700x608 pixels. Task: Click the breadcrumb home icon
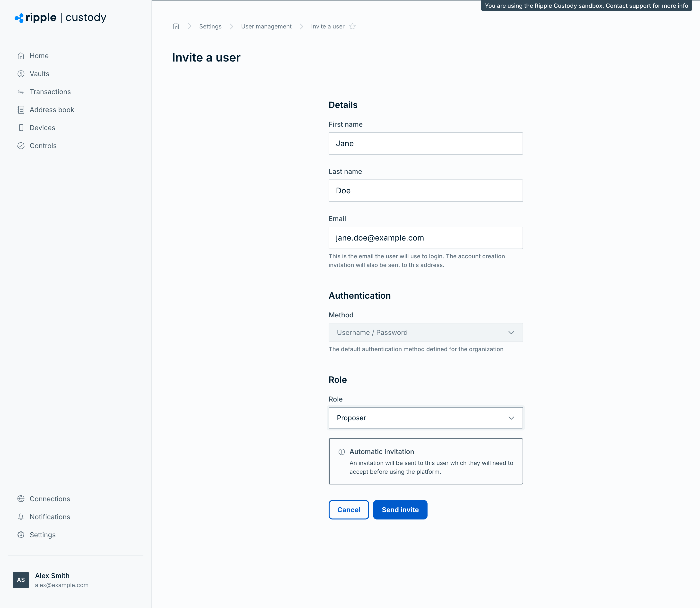(176, 26)
